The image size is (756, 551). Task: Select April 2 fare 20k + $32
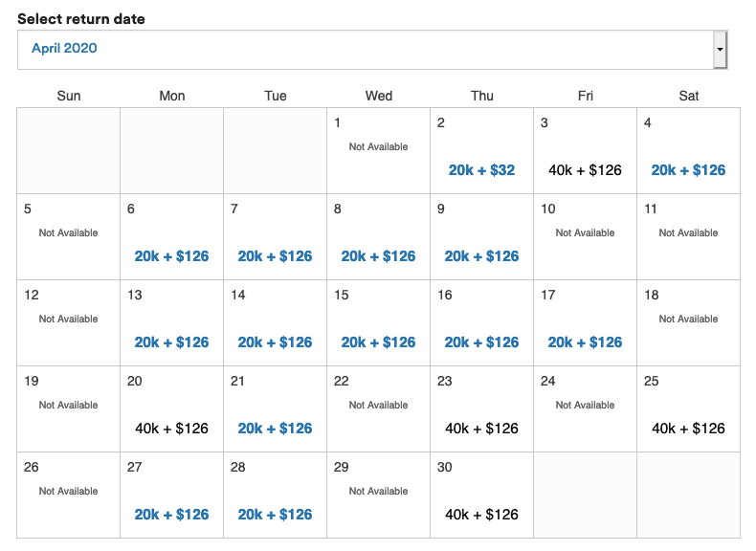tap(481, 170)
